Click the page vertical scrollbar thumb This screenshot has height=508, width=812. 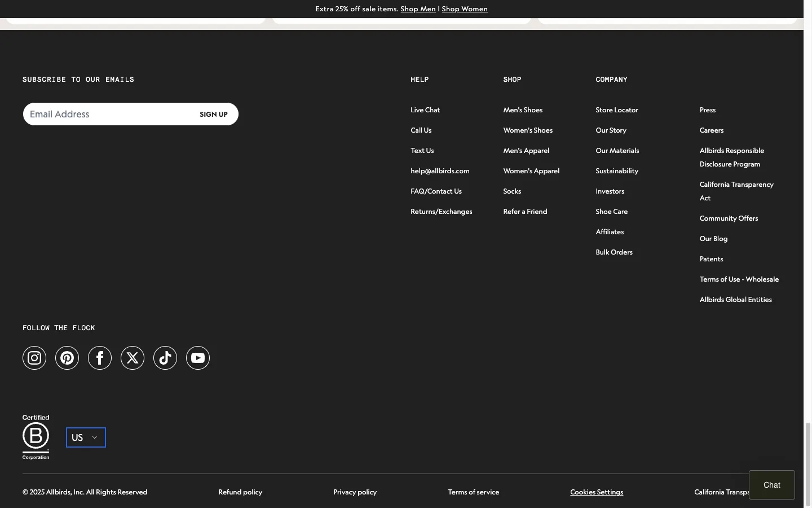point(807,465)
